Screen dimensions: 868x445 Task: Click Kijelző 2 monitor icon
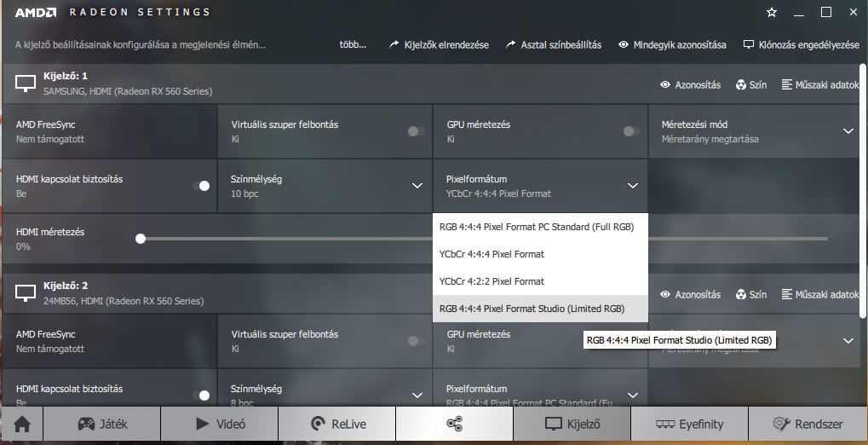26,293
